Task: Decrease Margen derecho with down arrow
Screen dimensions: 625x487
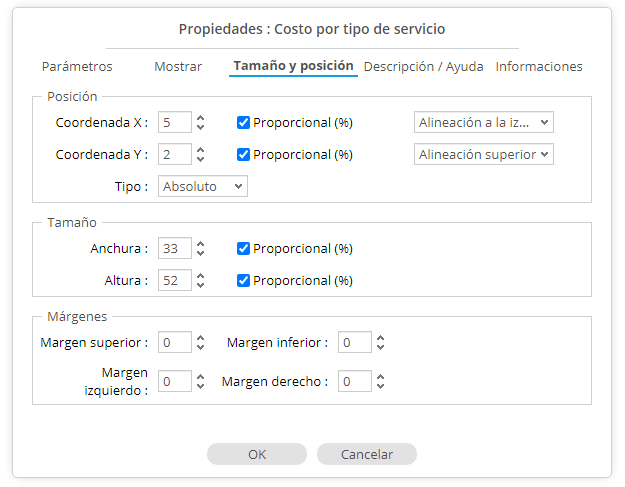Action: (x=380, y=386)
